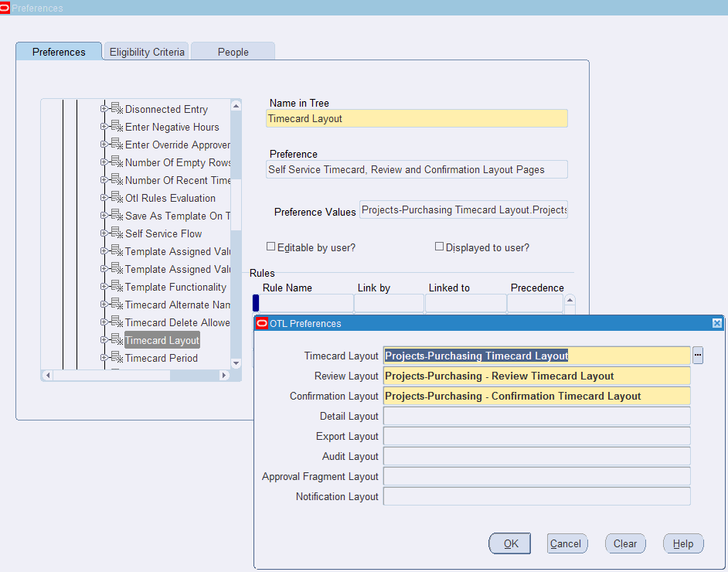Click the Number Of Empty Rows node icon

[117, 162]
